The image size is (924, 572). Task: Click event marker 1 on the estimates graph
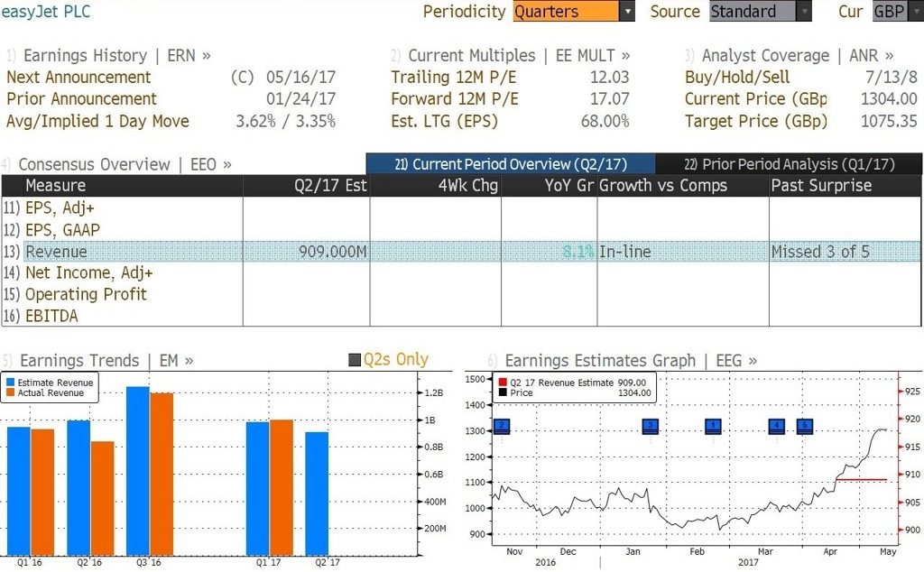[x=713, y=426]
